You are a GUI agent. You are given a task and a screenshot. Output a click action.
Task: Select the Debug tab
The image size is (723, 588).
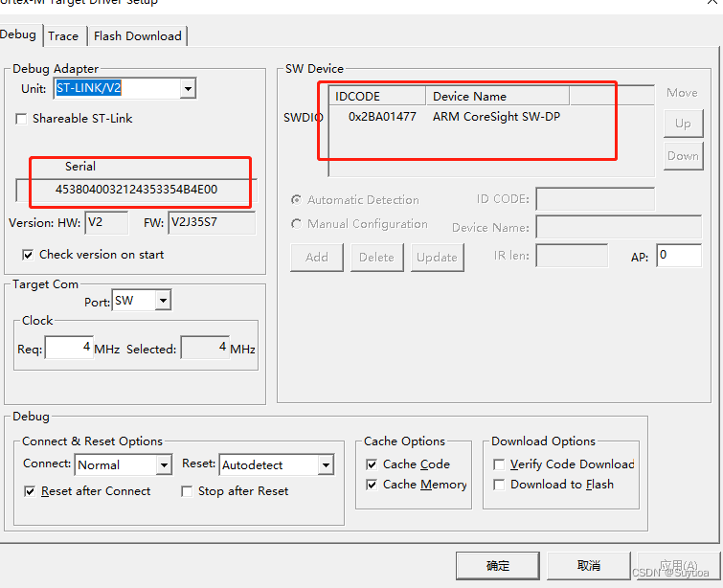click(x=18, y=34)
